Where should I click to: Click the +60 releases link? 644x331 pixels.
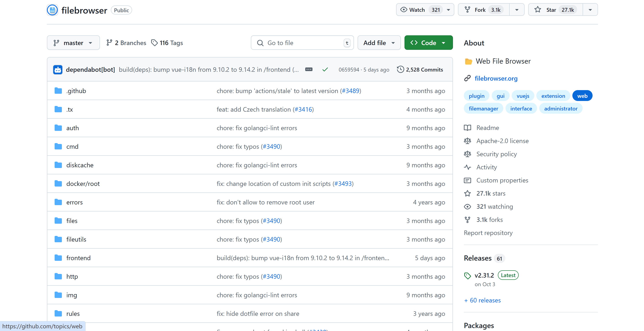point(482,300)
